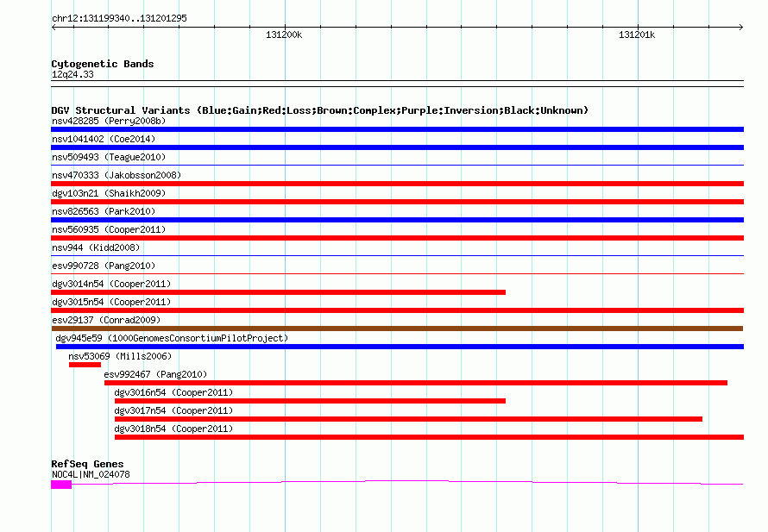Select the red bar under dgv3016n54

310,401
